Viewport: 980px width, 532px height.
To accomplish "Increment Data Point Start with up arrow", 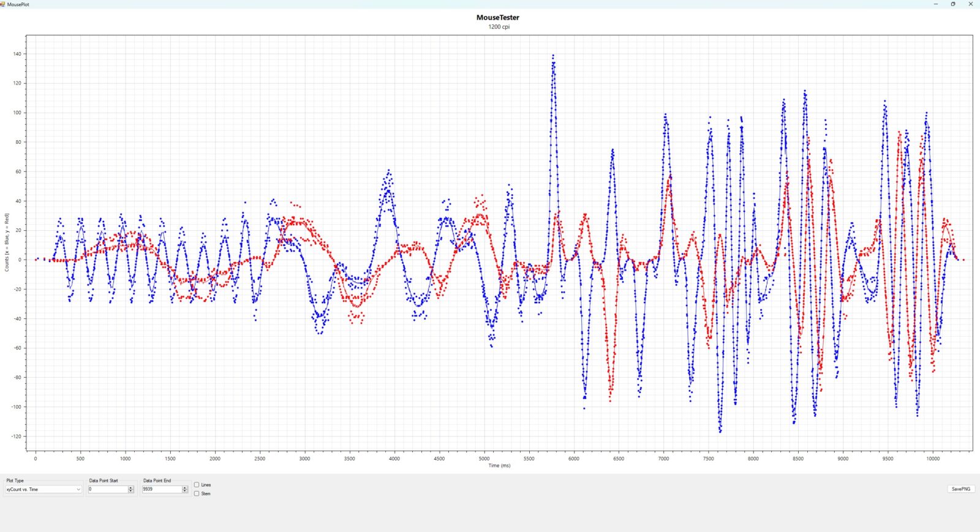I will (131, 488).
